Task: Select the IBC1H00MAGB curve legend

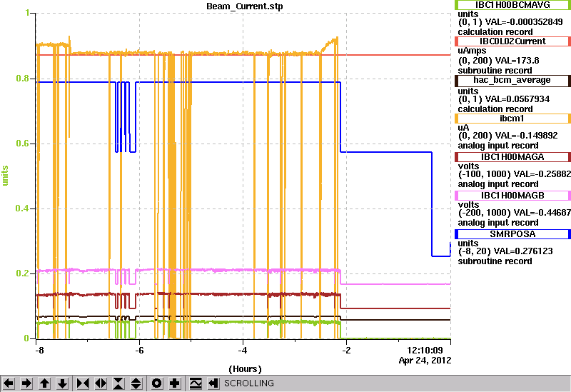Action: coord(512,196)
